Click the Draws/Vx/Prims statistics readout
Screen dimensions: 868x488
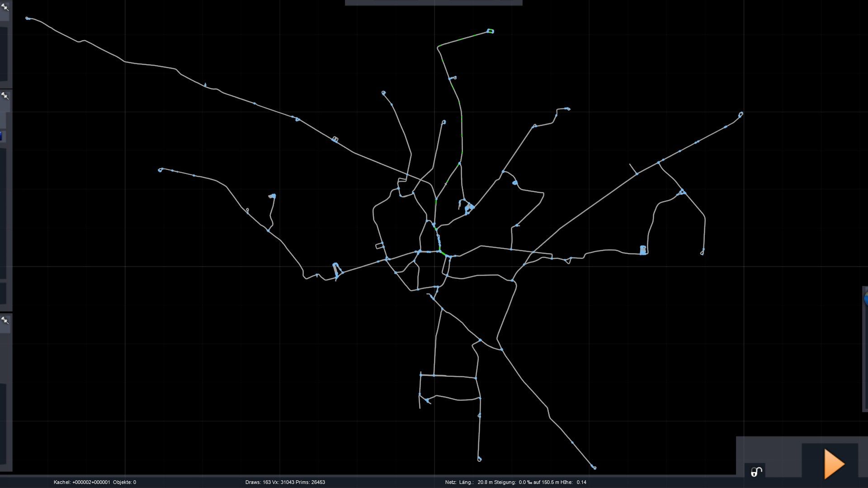click(x=285, y=482)
